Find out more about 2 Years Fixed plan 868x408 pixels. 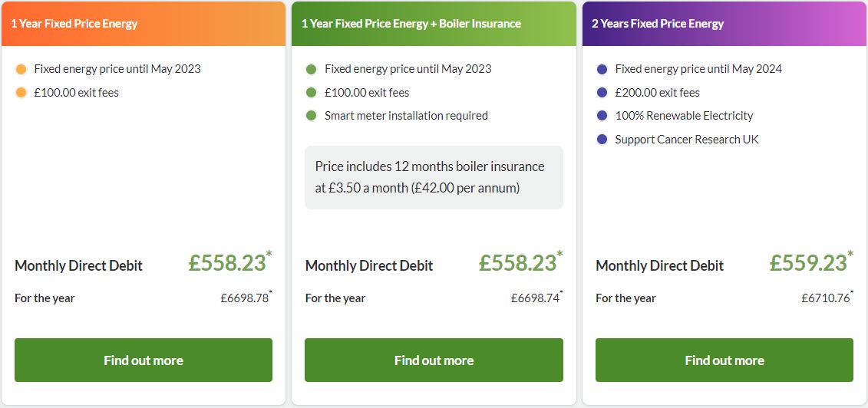[x=724, y=360]
